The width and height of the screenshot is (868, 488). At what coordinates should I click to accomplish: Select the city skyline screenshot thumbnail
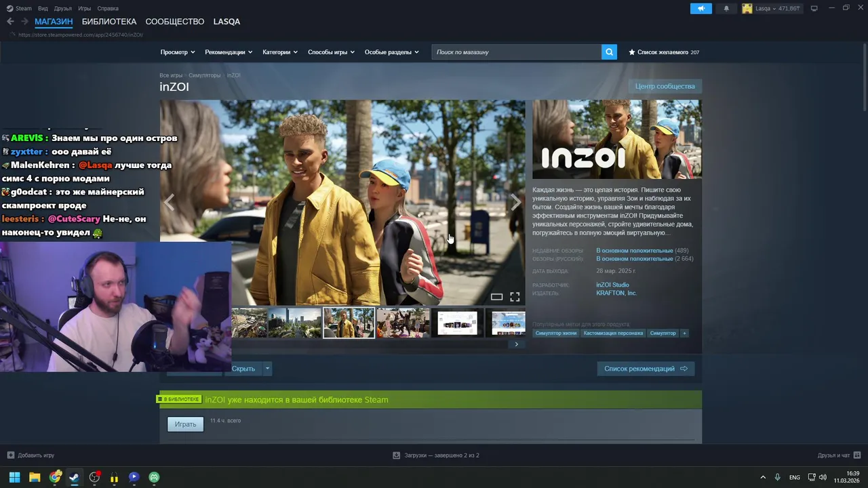(x=294, y=323)
